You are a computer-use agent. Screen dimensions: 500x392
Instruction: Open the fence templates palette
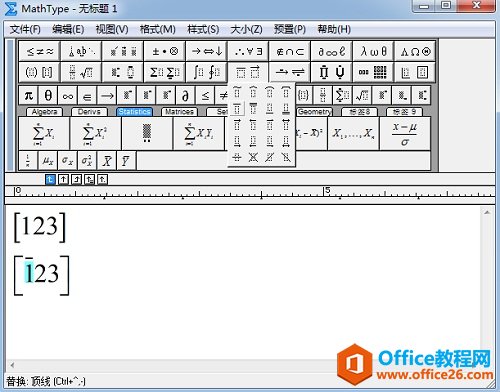[x=40, y=72]
